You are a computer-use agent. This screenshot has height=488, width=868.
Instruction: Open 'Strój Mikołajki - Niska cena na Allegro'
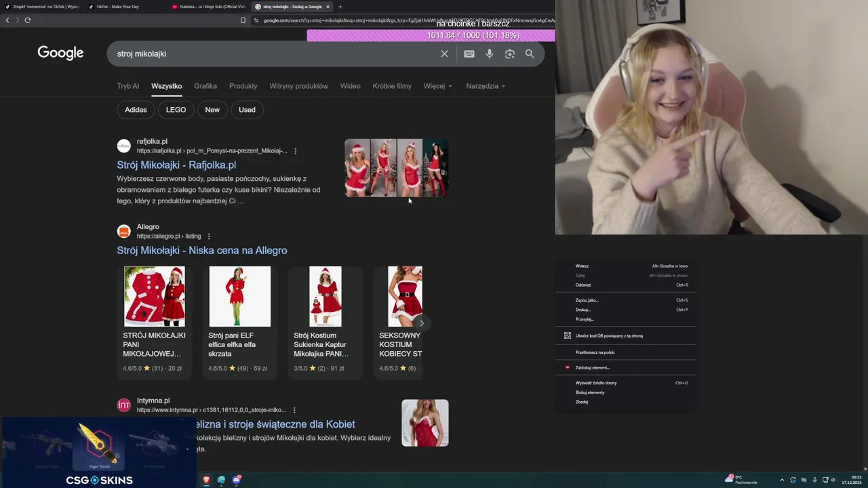pos(201,250)
